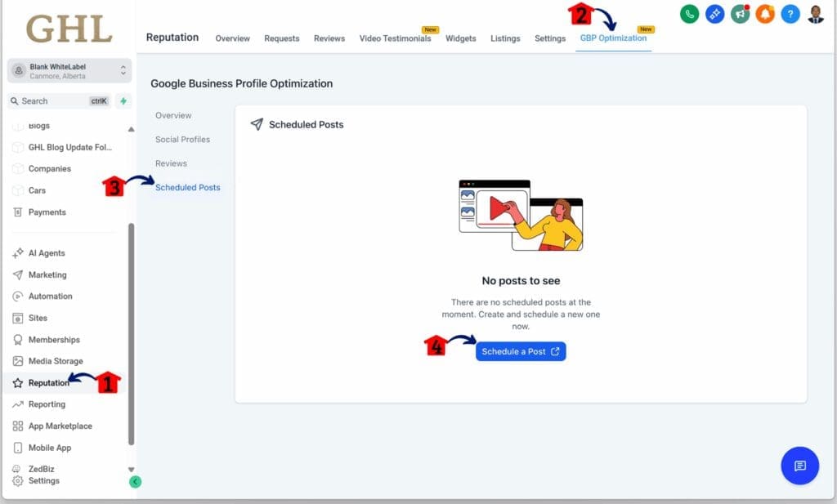Switch to the Reviews tab

click(x=329, y=38)
